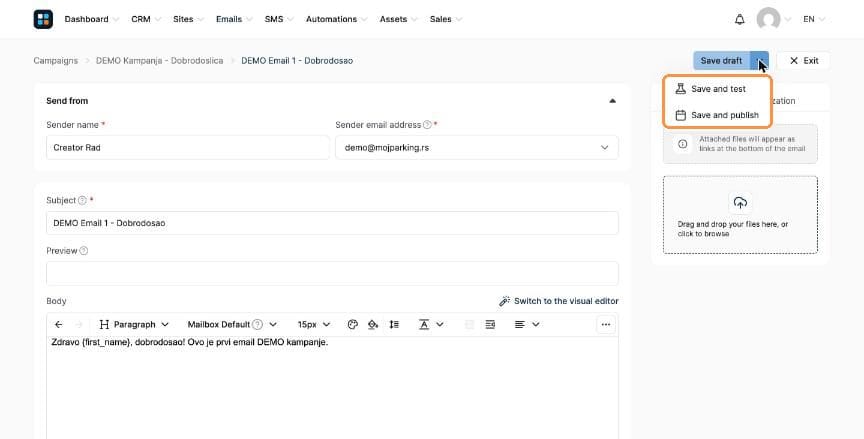This screenshot has height=439, width=864.
Task: Click the Mailbox Default help icon
Action: point(257,324)
